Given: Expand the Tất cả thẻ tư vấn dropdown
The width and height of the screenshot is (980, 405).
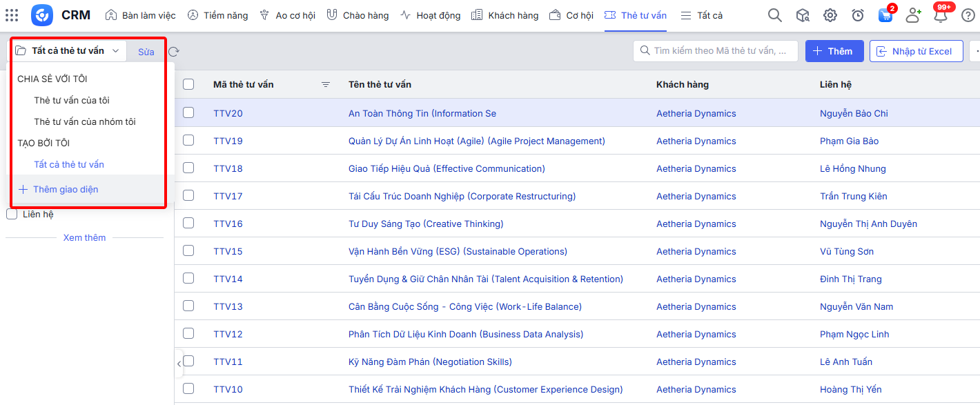Looking at the screenshot, I should 68,51.
